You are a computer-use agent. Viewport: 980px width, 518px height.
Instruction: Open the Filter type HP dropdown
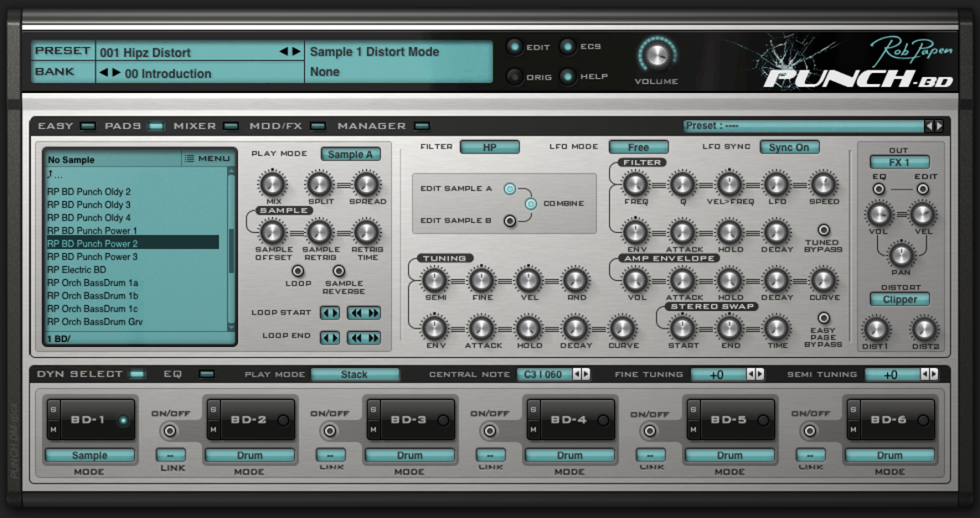coord(489,147)
